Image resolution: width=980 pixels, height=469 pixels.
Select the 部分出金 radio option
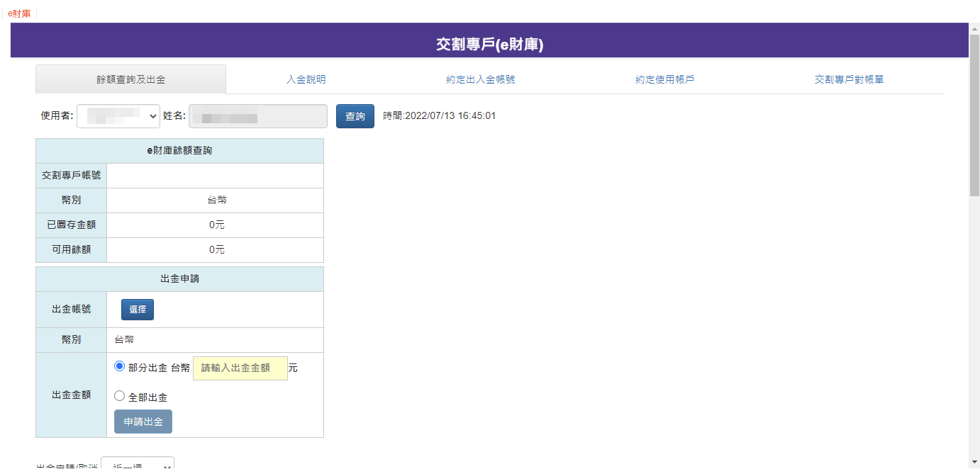[x=120, y=366]
